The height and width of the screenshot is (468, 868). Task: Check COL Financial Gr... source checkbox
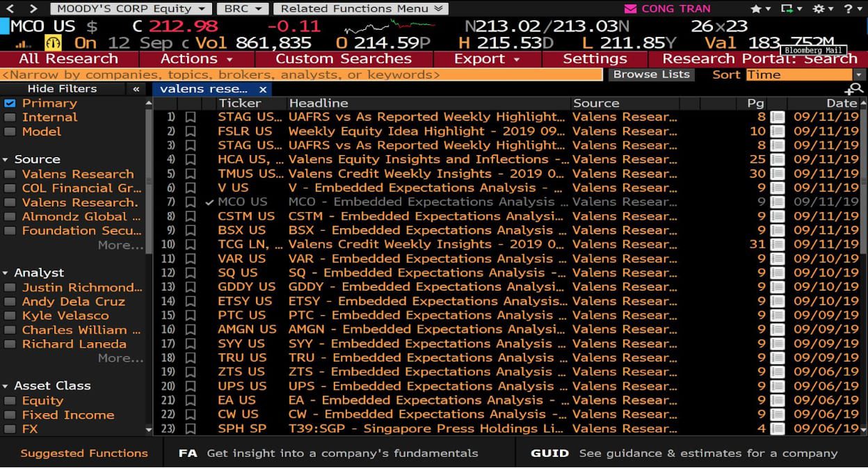10,188
